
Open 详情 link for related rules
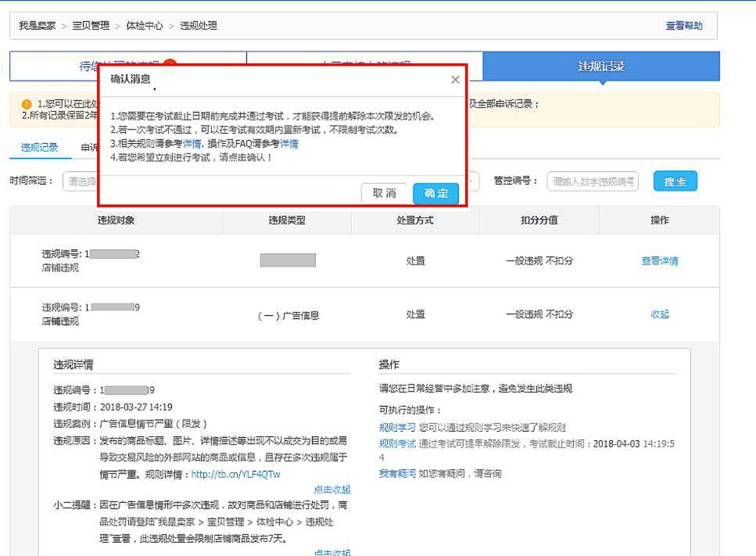point(192,144)
